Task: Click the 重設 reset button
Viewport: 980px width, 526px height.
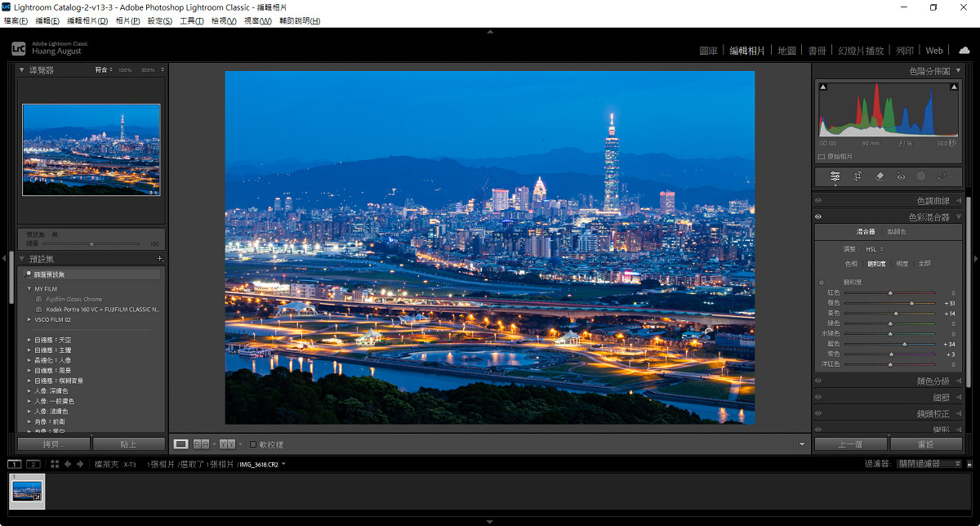Action: (x=926, y=444)
